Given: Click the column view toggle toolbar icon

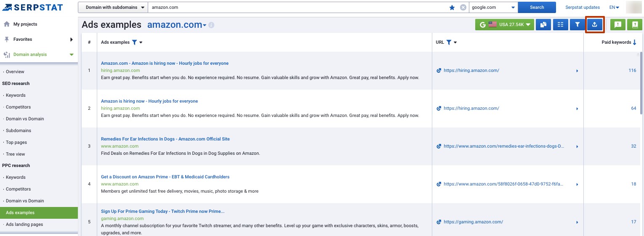Looking at the screenshot, I should (560, 25).
